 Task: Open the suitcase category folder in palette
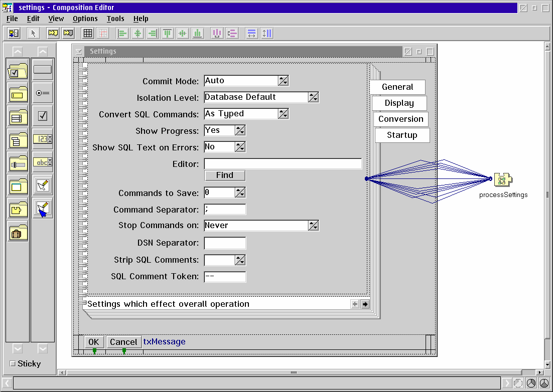pos(17,233)
